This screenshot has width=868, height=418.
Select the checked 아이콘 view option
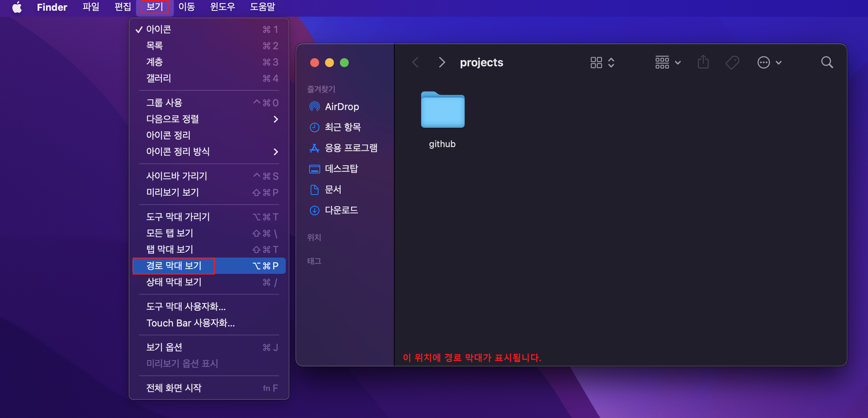[159, 29]
